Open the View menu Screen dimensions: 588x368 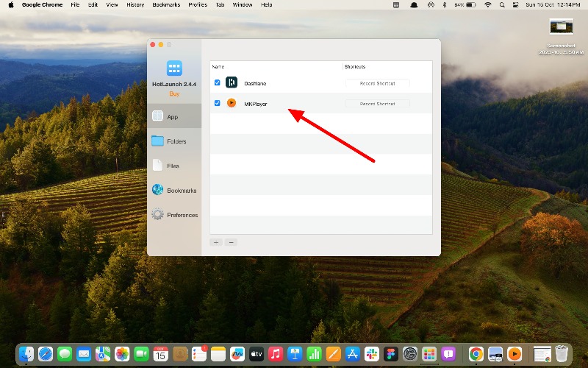point(112,5)
